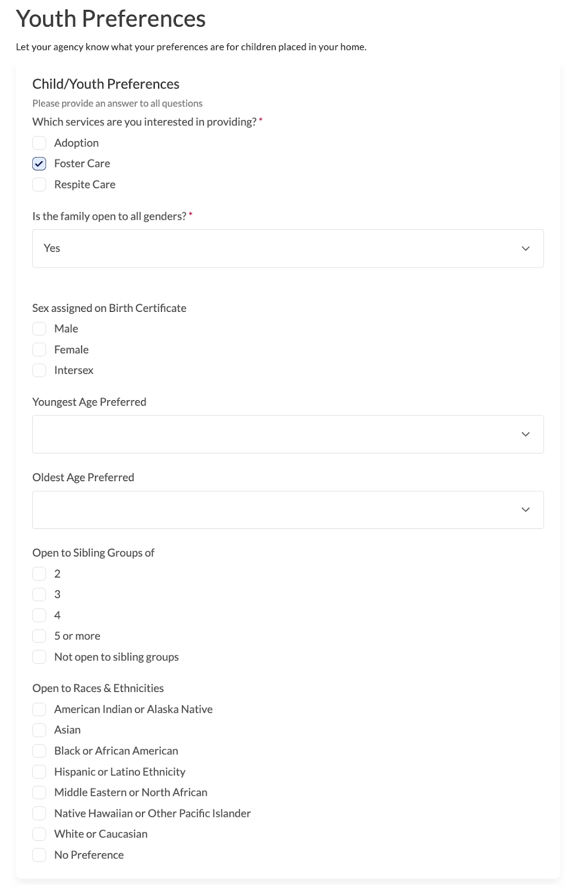Viewport: 588px width, 888px height.
Task: Check the Intersex option
Action: (x=39, y=371)
